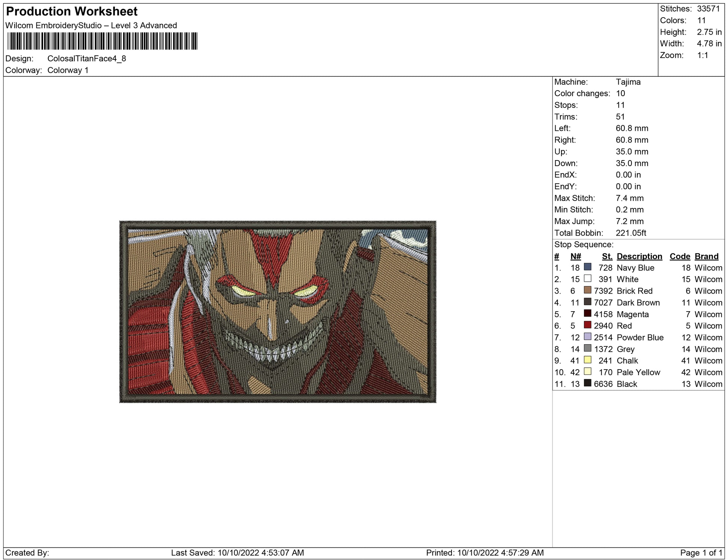This screenshot has height=560, width=728.
Task: Click the White thread color swatch
Action: coord(587,279)
